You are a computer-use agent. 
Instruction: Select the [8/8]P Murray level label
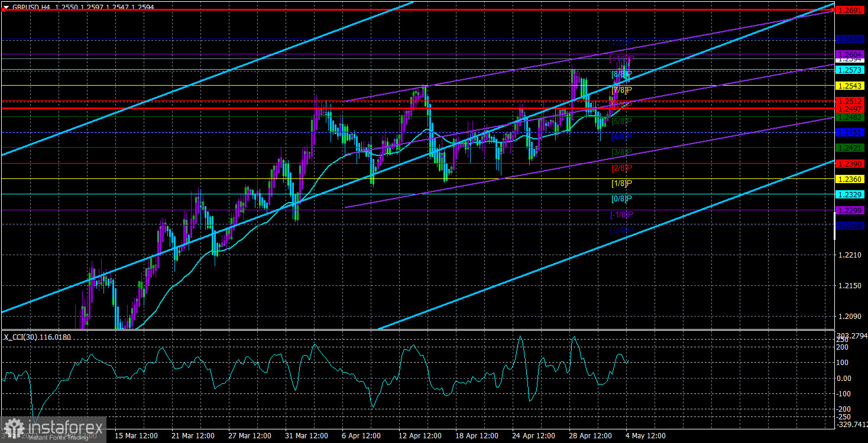pyautogui.click(x=621, y=74)
